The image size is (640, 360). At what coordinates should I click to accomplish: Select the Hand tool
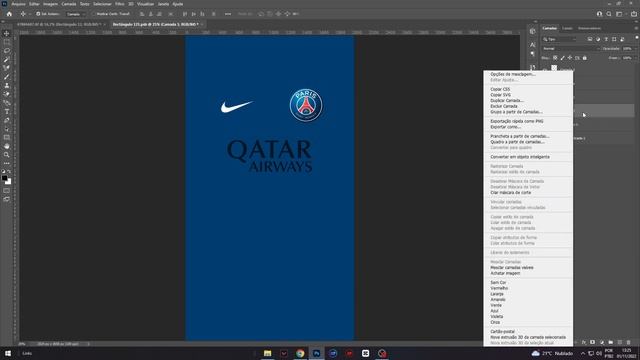7,146
